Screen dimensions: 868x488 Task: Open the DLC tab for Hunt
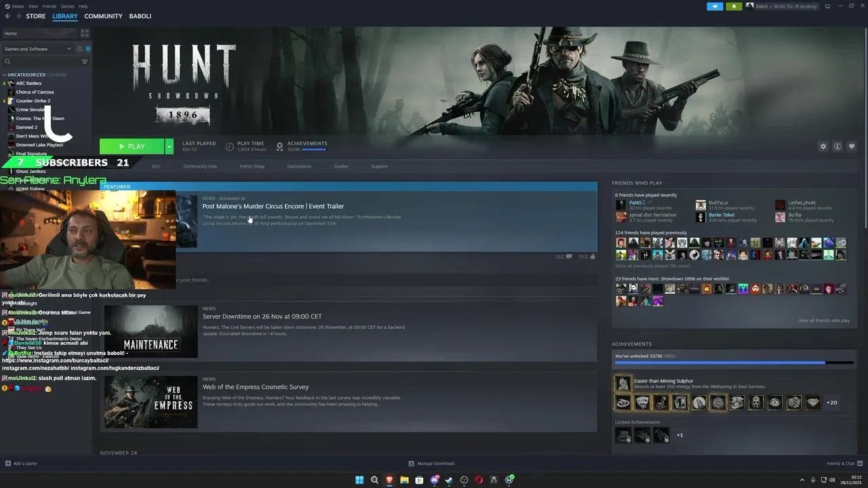pyautogui.click(x=156, y=166)
